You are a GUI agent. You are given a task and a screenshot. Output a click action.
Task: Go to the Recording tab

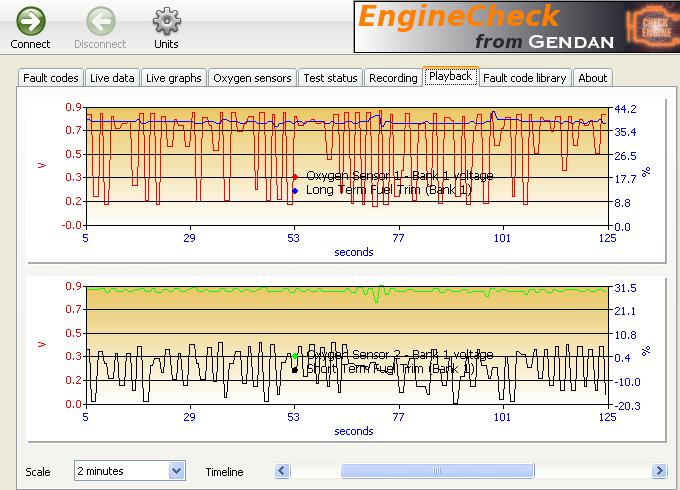pos(393,78)
